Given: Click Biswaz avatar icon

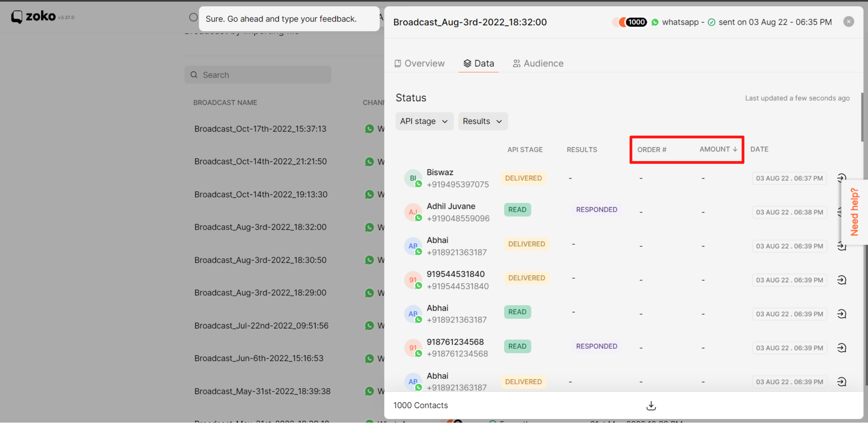Looking at the screenshot, I should [x=413, y=179].
